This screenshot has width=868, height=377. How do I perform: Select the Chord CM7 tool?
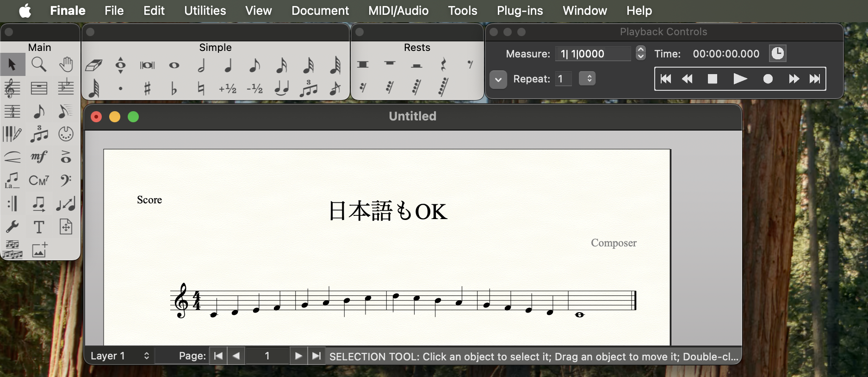click(39, 181)
